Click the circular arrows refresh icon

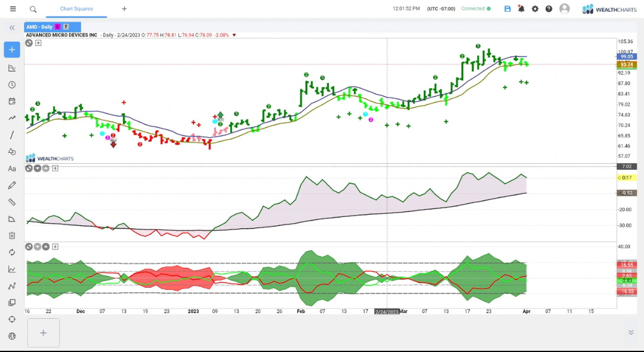(x=12, y=252)
